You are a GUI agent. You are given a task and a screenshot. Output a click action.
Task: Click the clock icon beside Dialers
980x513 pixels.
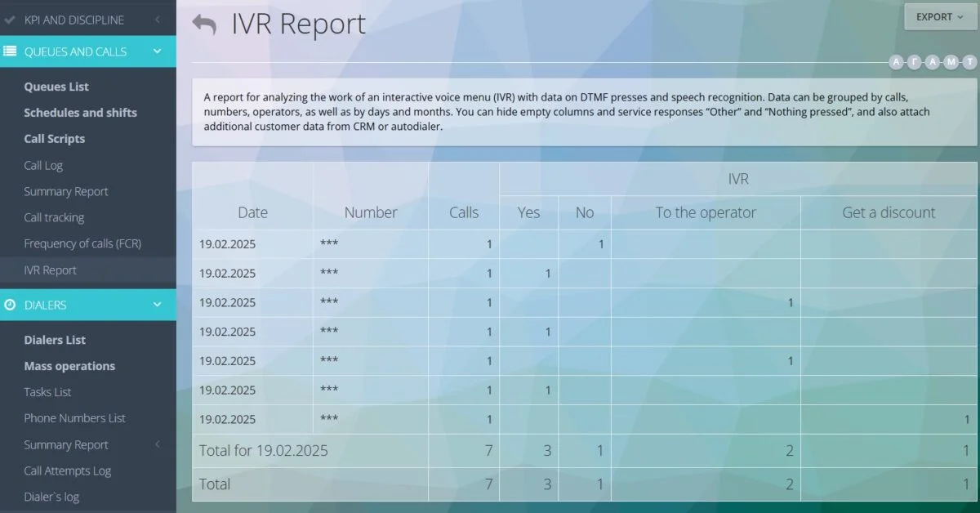(10, 305)
